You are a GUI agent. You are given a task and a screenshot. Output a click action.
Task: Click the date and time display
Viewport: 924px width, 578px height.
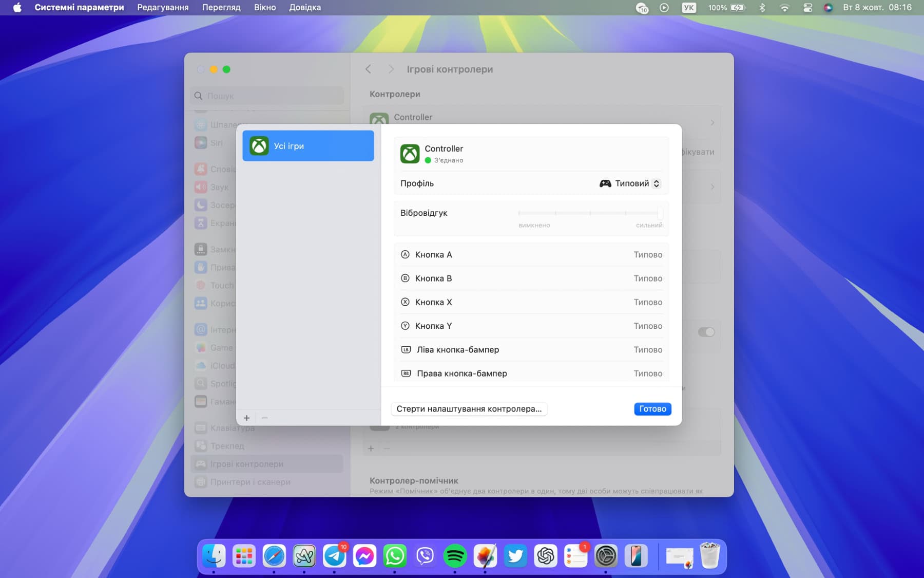877,7
